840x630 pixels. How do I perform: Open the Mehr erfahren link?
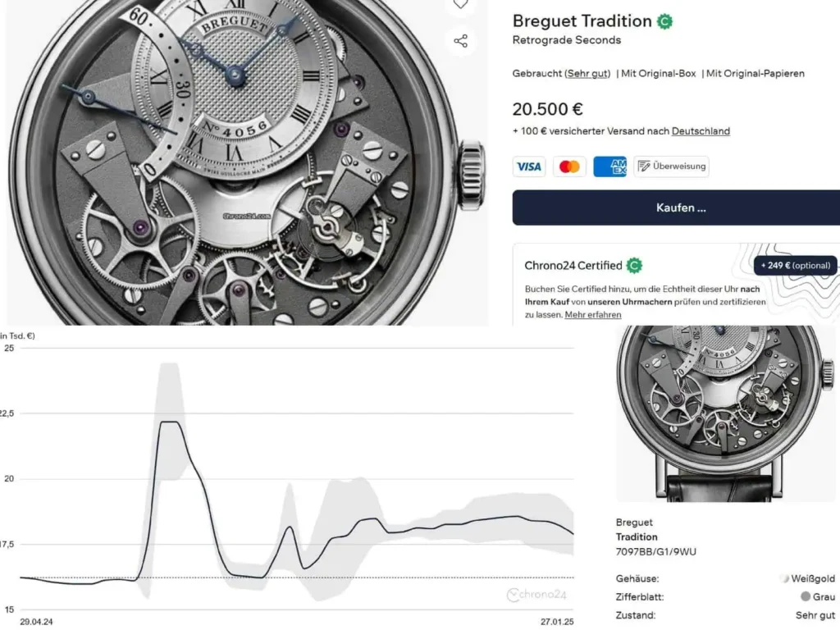point(592,315)
